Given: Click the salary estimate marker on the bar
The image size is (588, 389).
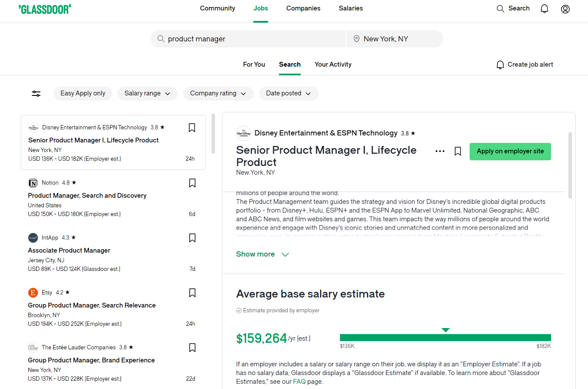Looking at the screenshot, I should click(446, 330).
